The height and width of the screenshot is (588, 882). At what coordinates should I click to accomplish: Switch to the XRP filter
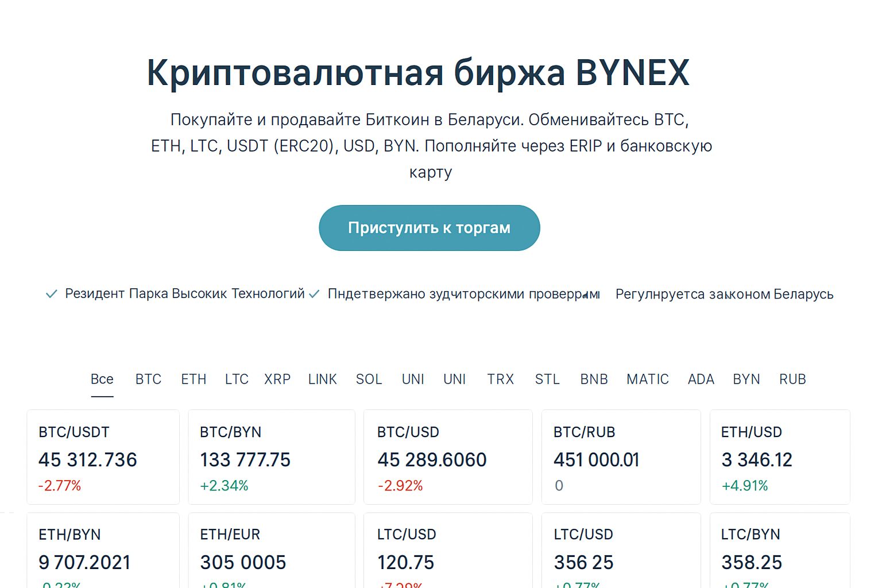coord(277,379)
